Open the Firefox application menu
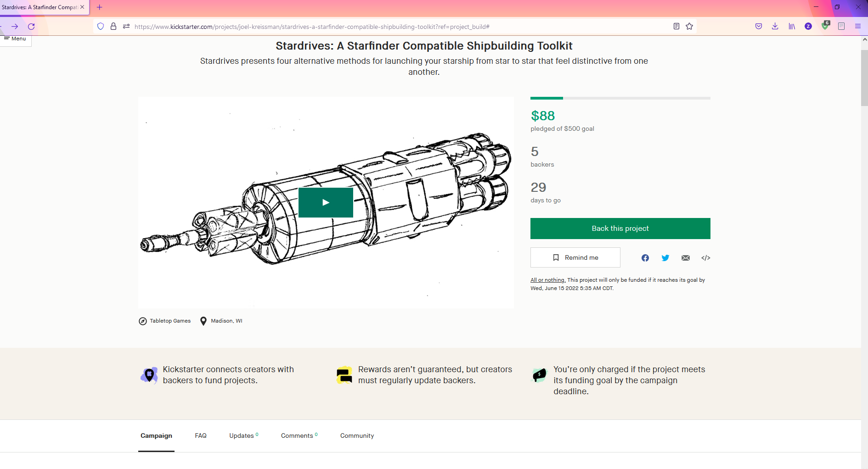This screenshot has height=469, width=868. 858,27
